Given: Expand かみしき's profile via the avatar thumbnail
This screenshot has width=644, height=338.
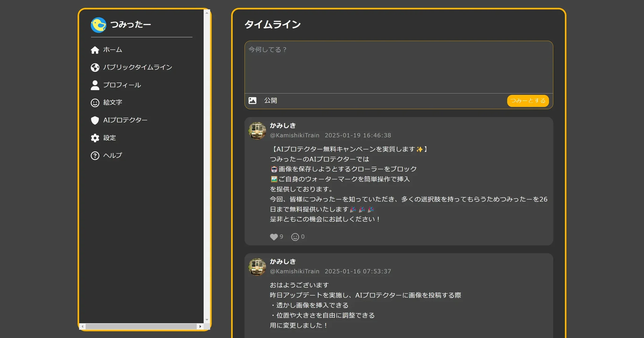Looking at the screenshot, I should click(x=257, y=130).
